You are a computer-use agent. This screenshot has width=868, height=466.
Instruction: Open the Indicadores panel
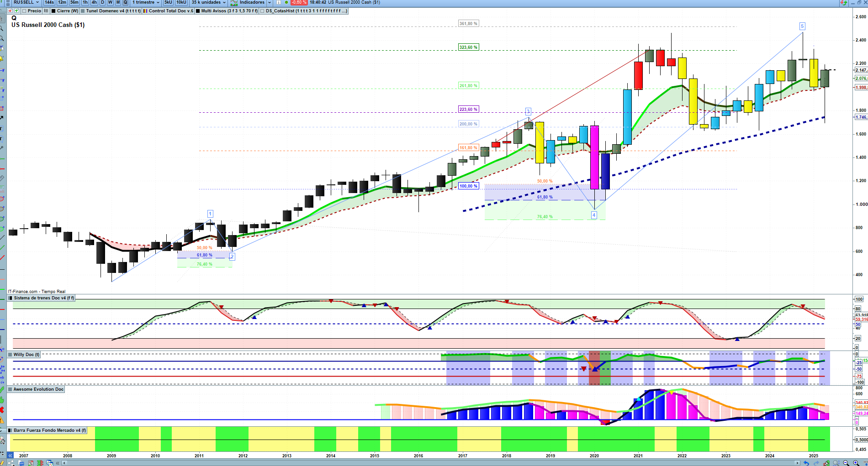(248, 2)
